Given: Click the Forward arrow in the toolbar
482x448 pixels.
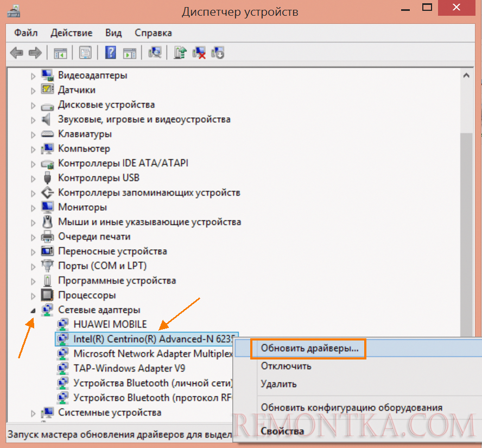Looking at the screenshot, I should click(35, 53).
